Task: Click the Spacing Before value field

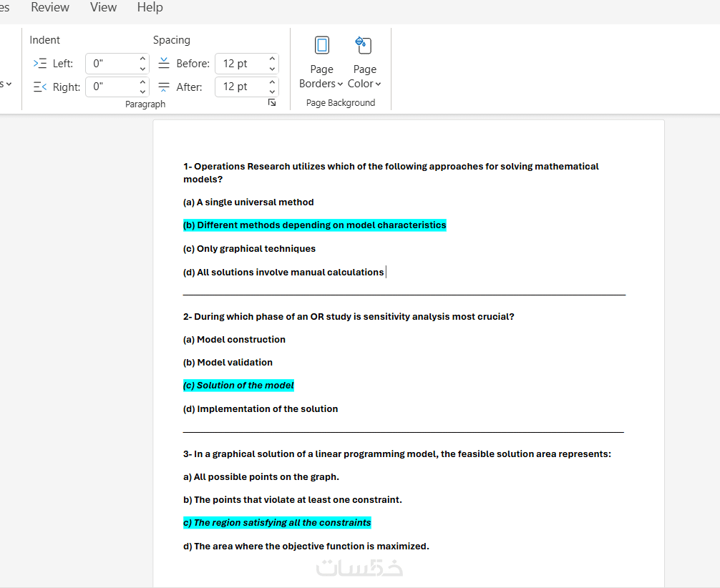Action: [241, 64]
